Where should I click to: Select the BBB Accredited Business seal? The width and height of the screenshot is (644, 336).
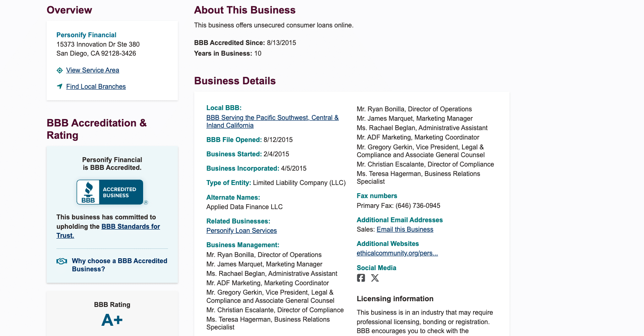pyautogui.click(x=110, y=192)
